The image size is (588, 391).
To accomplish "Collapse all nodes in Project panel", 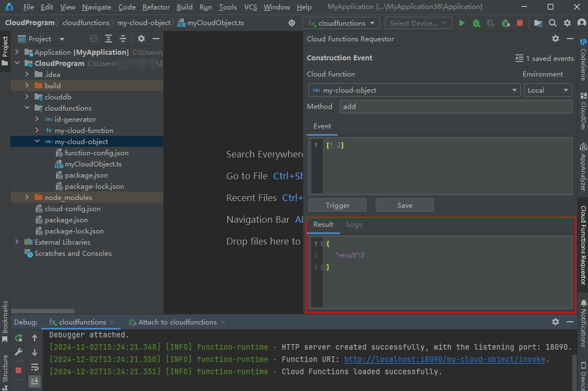I will pyautogui.click(x=122, y=39).
